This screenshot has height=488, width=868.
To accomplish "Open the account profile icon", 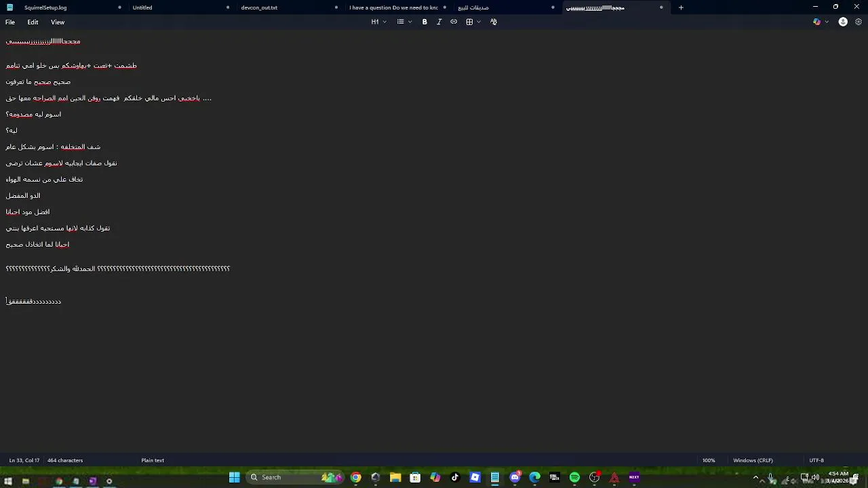I will pyautogui.click(x=843, y=22).
